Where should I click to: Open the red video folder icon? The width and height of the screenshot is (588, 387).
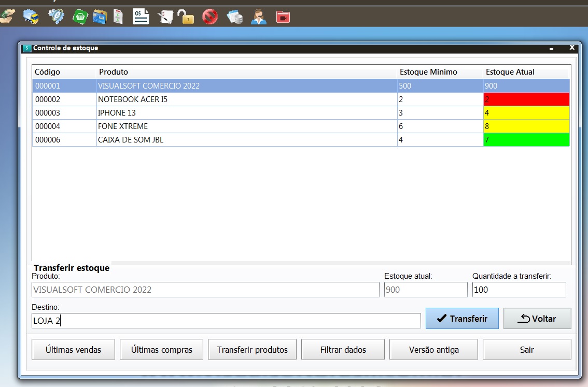pos(283,17)
